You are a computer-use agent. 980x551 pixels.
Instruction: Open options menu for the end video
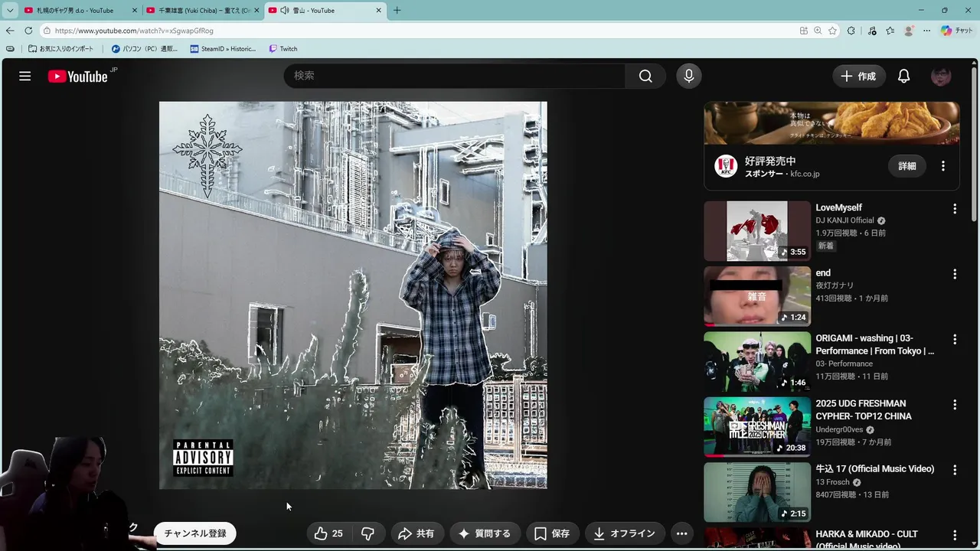click(x=954, y=274)
